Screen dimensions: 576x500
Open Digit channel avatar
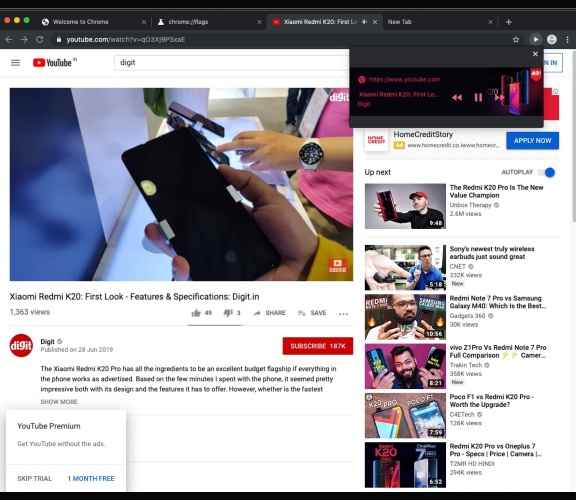click(21, 345)
